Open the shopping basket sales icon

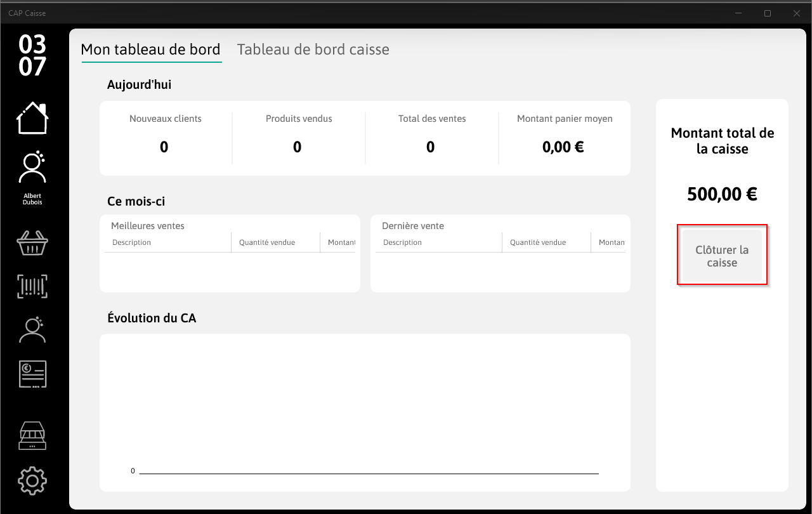32,242
